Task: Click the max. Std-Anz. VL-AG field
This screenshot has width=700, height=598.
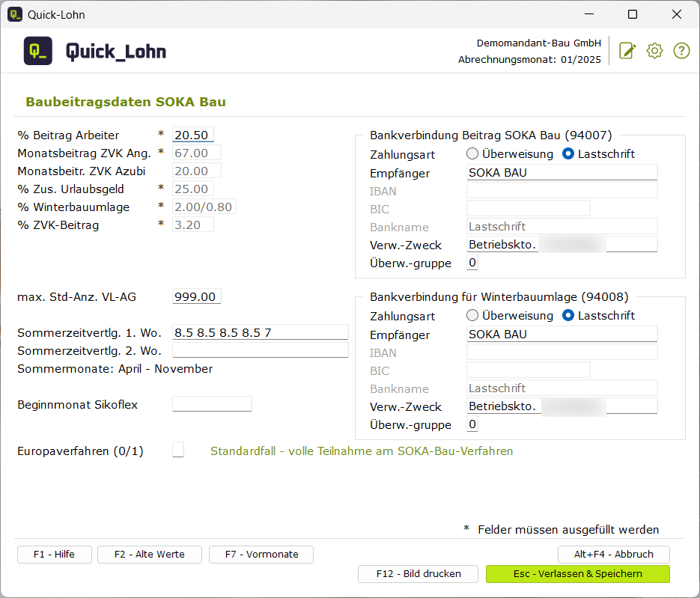Action: pyautogui.click(x=196, y=296)
